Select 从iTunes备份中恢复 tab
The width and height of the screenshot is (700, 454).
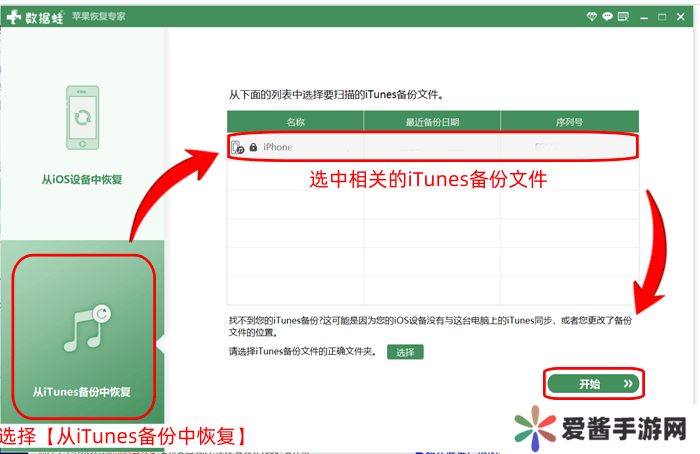pos(82,391)
